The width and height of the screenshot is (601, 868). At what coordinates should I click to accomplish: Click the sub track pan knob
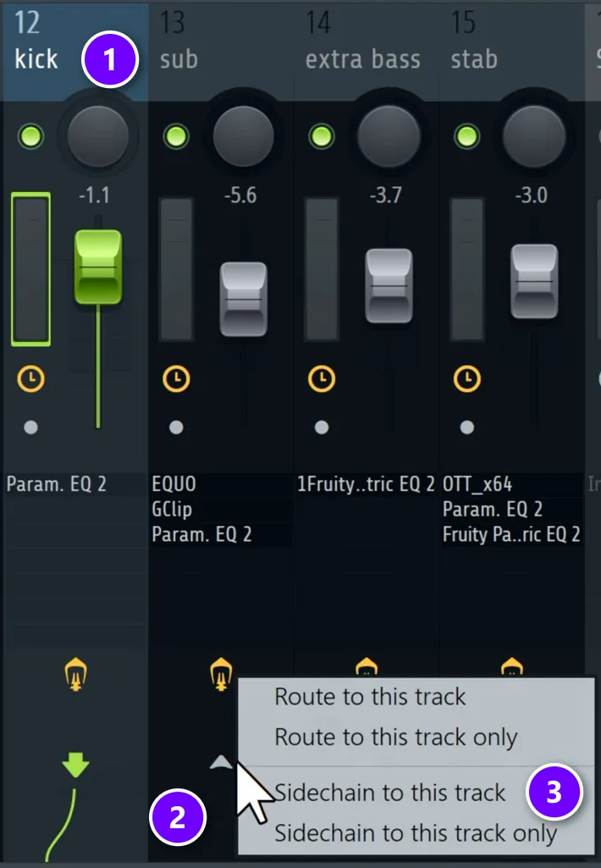coord(244,136)
